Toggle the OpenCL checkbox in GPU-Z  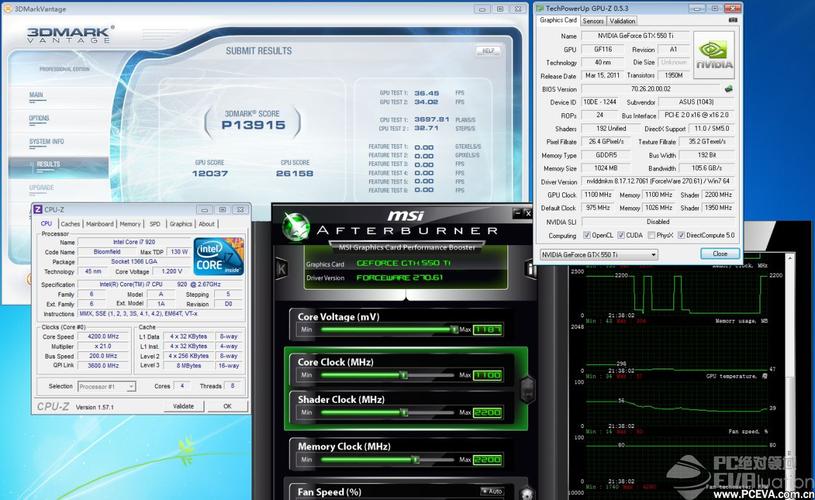tap(587, 235)
